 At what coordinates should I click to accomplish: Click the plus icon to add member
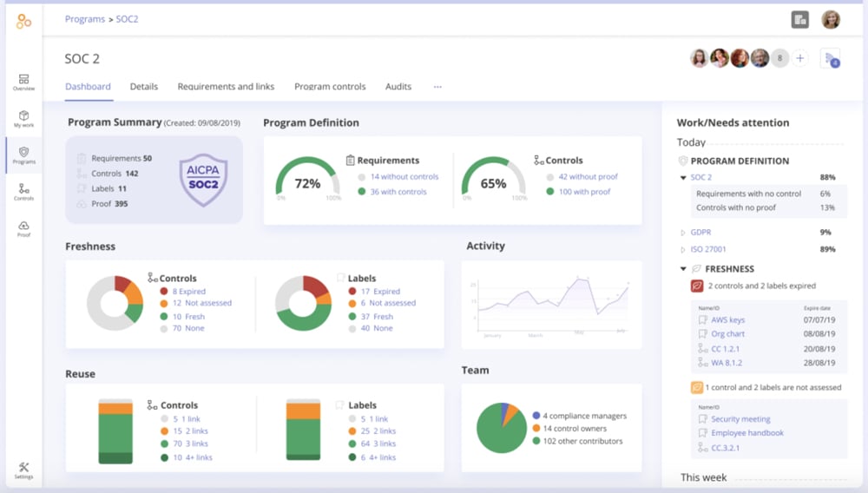coord(800,58)
